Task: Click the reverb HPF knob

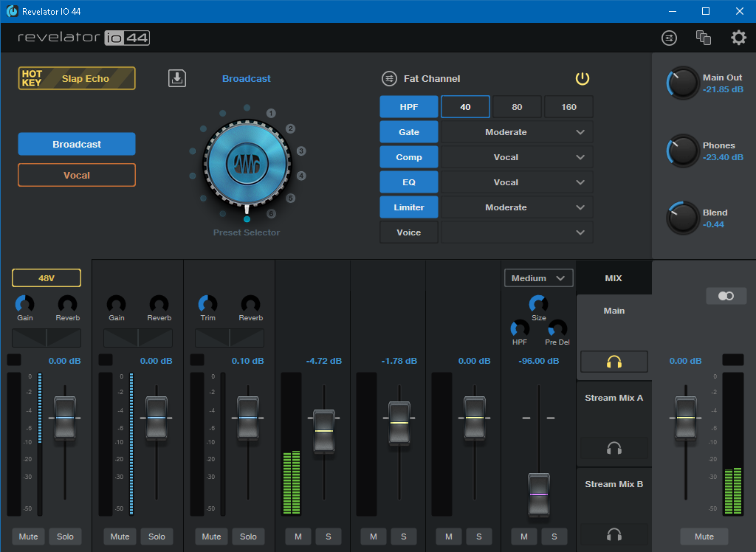Action: (x=520, y=328)
